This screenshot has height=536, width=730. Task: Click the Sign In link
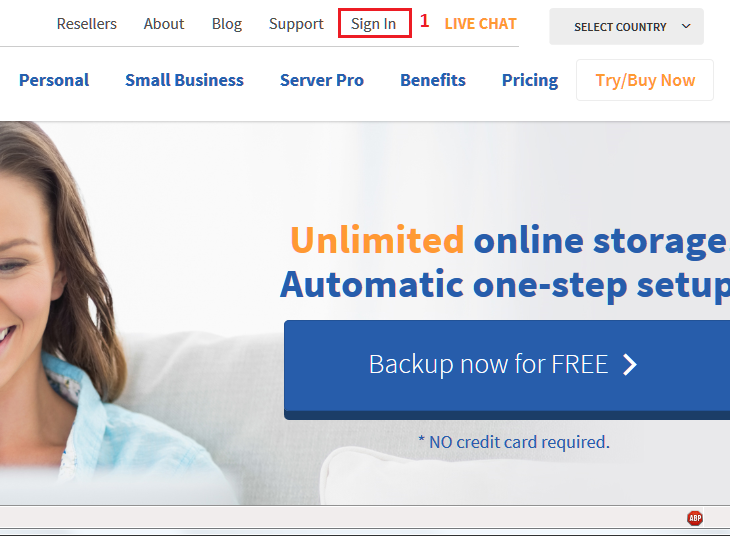(373, 24)
